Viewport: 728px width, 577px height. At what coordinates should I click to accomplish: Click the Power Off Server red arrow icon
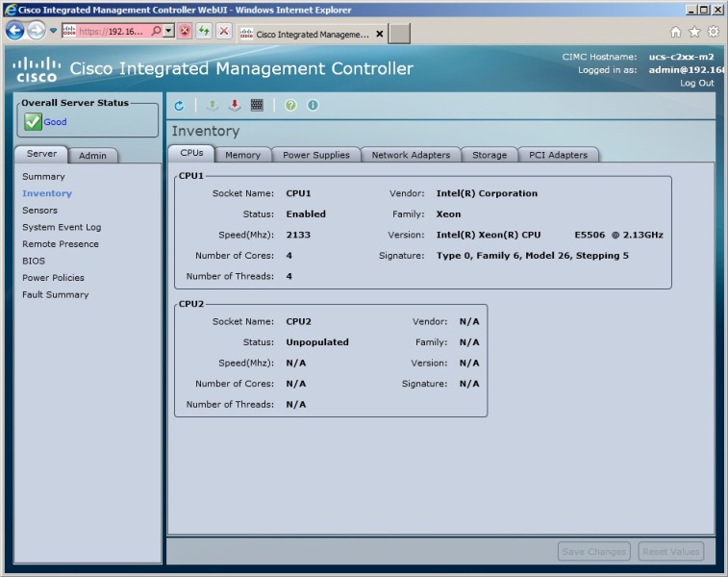235,106
